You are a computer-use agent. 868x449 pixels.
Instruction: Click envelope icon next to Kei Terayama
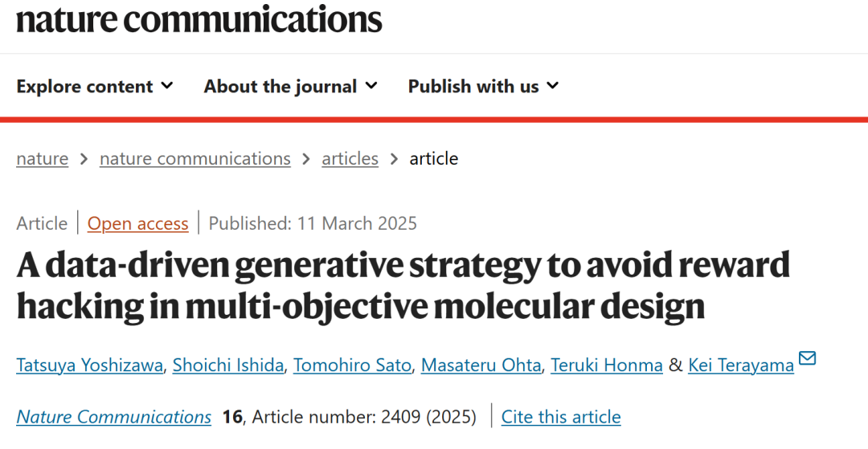pyautogui.click(x=807, y=358)
